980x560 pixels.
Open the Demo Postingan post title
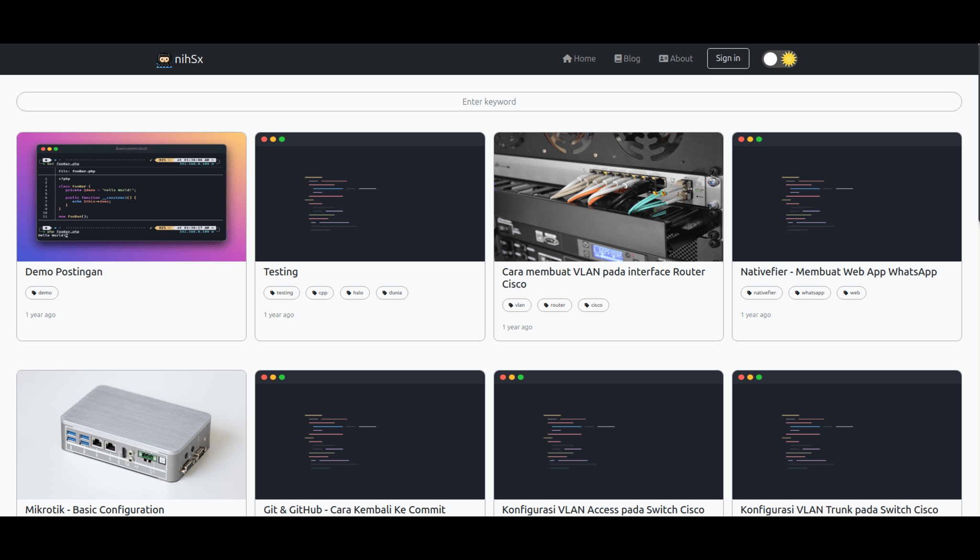point(64,272)
